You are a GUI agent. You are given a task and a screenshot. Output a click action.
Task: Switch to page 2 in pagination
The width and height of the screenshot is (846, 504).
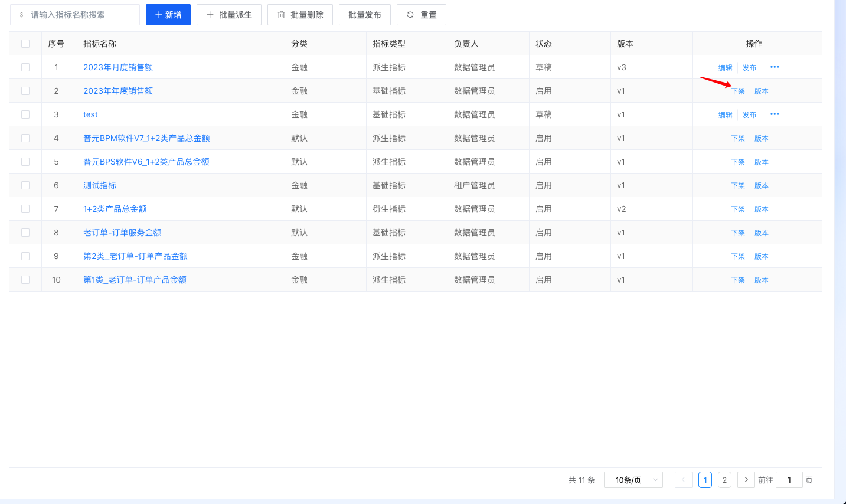point(724,480)
